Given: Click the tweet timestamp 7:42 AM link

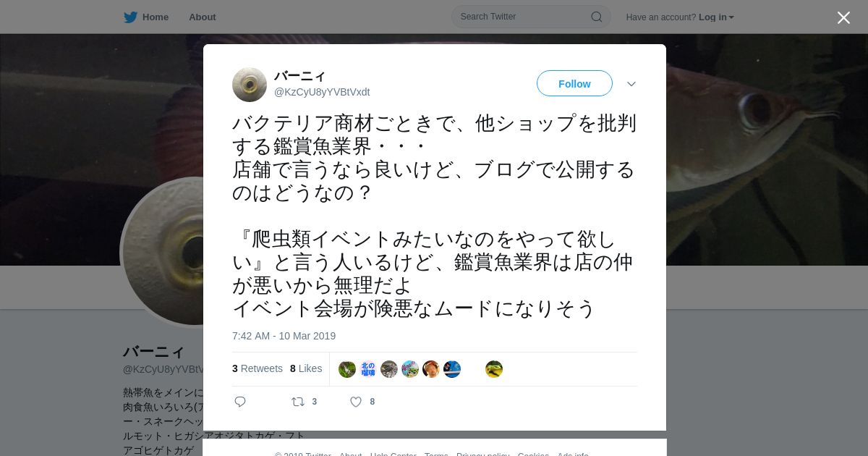Looking at the screenshot, I should 284,336.
